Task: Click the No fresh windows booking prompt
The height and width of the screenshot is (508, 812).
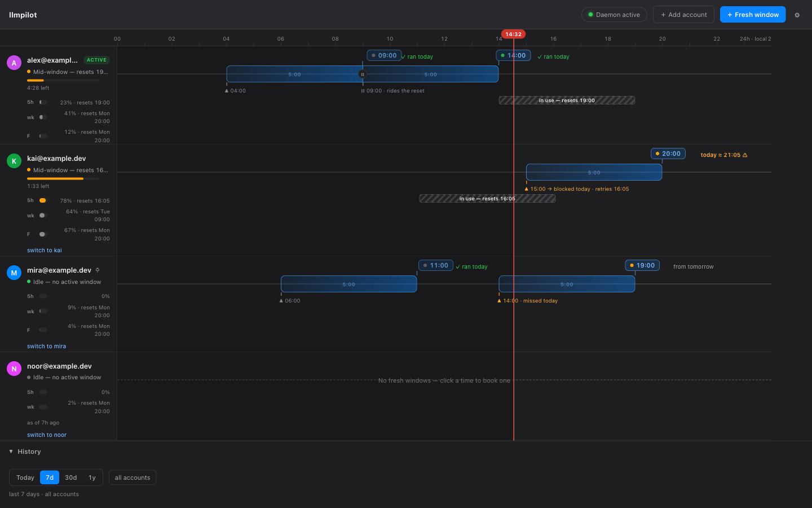Action: [444, 380]
